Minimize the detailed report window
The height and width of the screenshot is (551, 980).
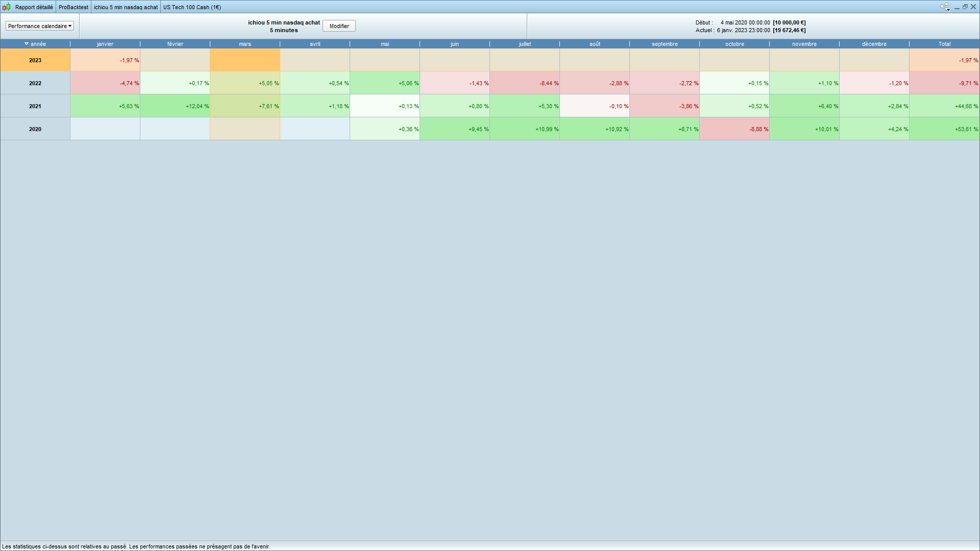(957, 7)
